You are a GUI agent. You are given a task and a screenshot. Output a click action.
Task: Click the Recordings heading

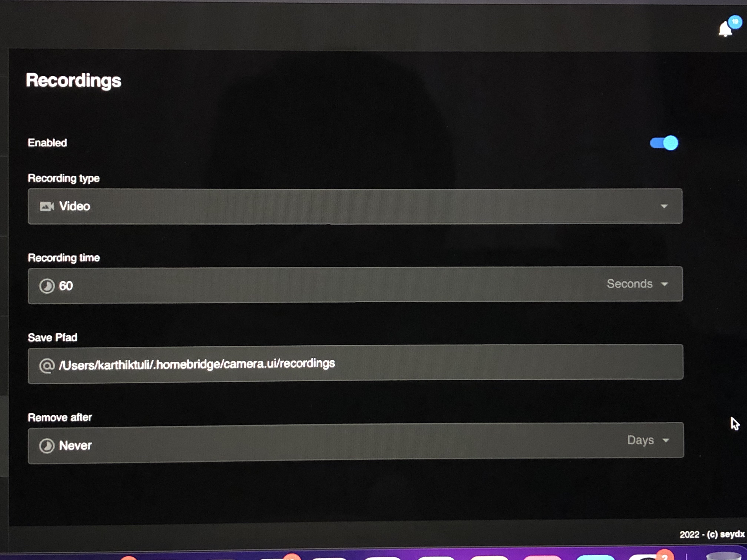tap(74, 81)
